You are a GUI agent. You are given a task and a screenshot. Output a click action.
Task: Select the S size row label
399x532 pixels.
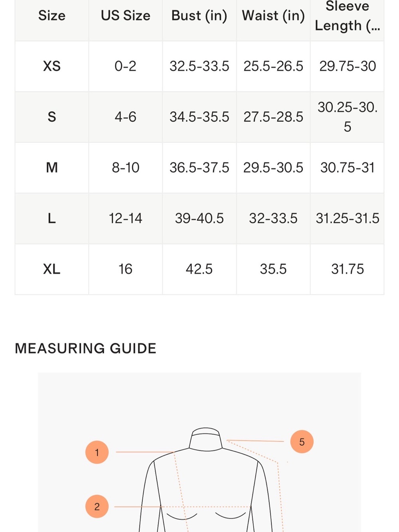[52, 117]
